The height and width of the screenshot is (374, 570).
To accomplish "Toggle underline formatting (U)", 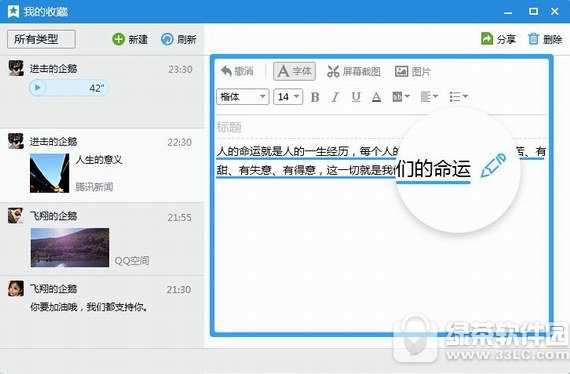I will (x=356, y=97).
